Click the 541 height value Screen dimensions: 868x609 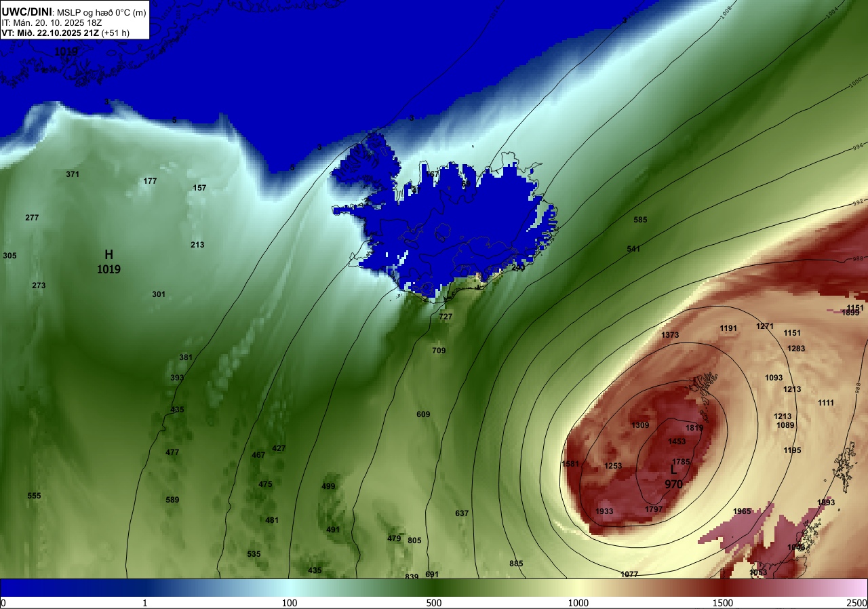(x=633, y=249)
